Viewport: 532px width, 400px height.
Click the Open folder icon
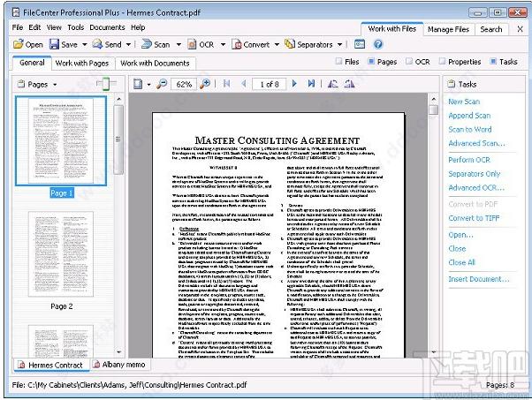click(x=18, y=44)
